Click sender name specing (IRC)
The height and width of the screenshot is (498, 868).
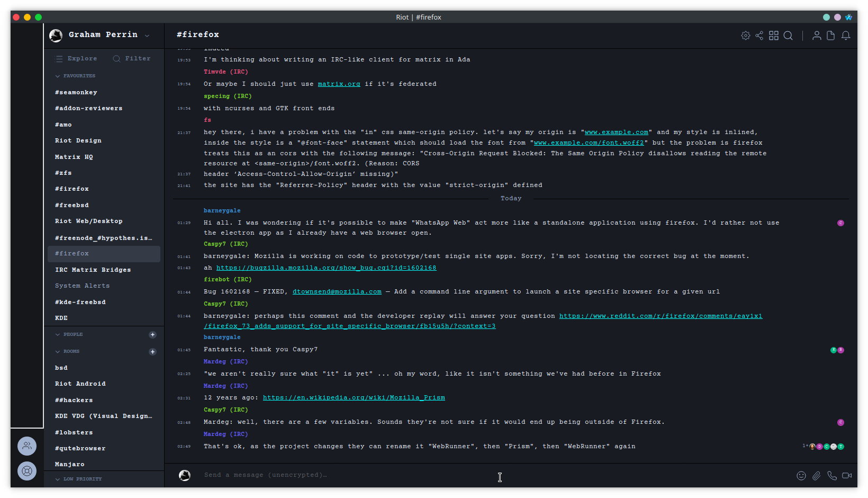click(x=228, y=96)
